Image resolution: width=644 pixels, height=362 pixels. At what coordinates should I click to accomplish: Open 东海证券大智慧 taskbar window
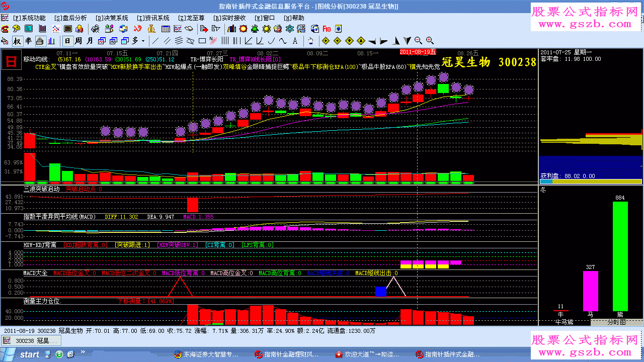click(207, 354)
